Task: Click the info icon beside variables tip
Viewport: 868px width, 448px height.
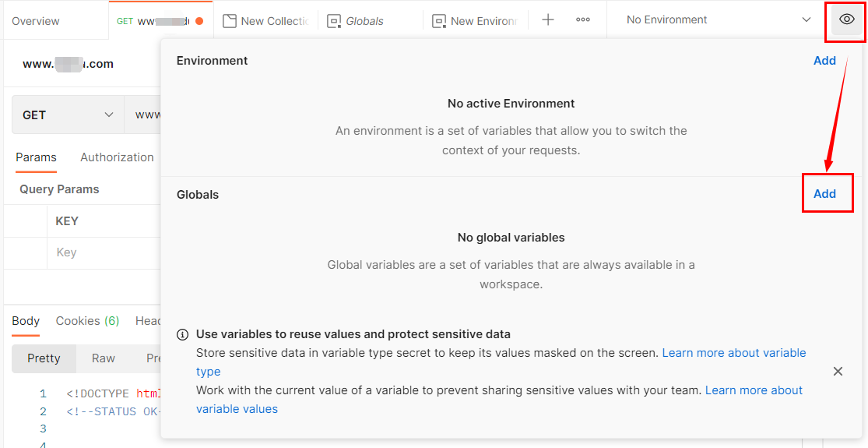Action: pos(183,335)
